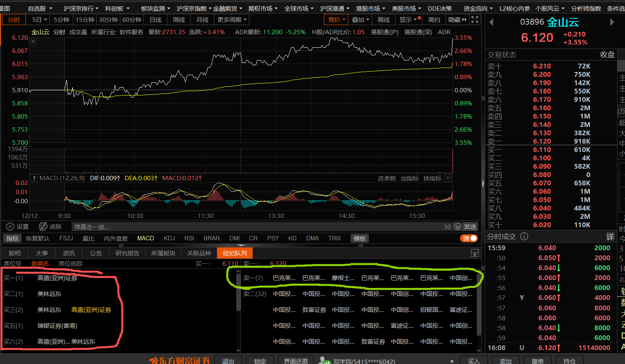
Task: Click the 发送 send button
Action: click(x=470, y=226)
